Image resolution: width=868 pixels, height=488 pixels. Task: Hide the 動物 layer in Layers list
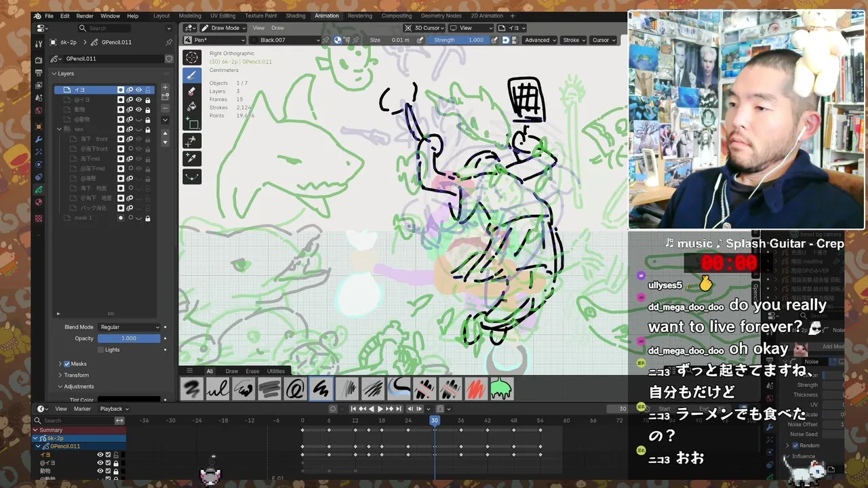click(x=138, y=109)
